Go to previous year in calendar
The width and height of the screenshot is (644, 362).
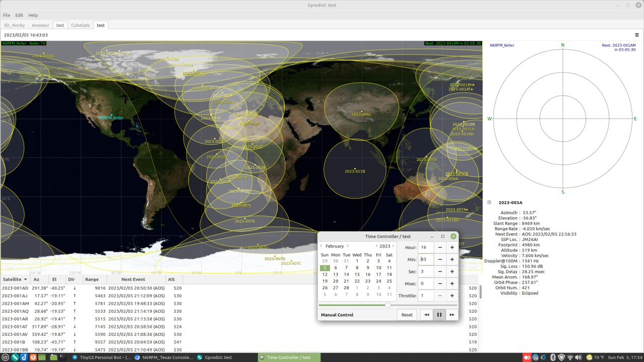[376, 246]
